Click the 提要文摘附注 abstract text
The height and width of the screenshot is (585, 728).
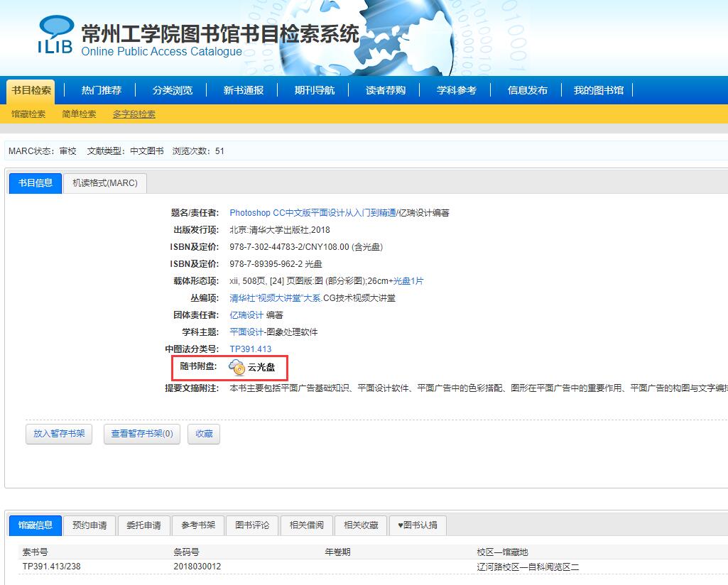(x=479, y=388)
